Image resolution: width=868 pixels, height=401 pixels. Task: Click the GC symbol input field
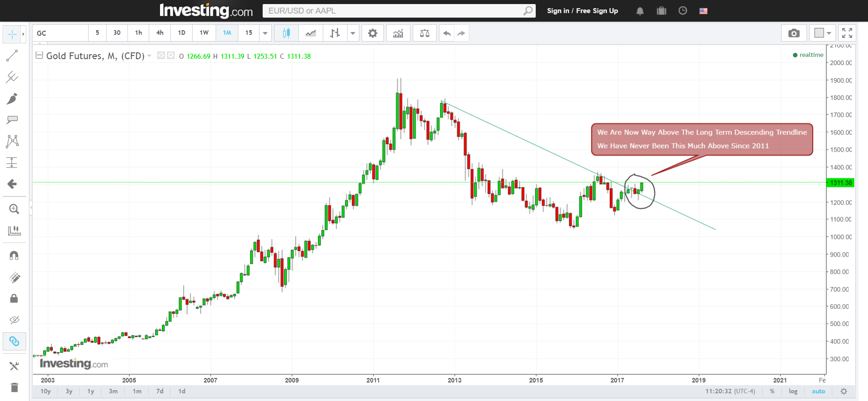61,33
